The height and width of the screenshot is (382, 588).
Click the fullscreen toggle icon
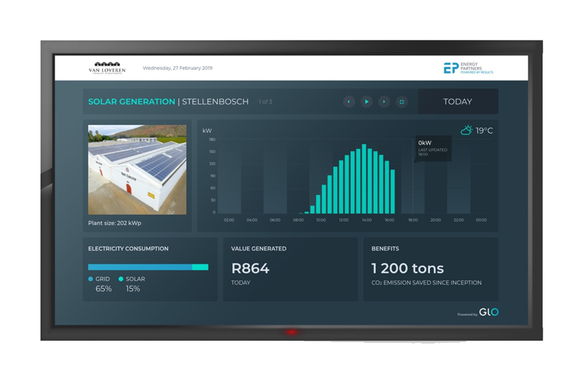tap(402, 101)
